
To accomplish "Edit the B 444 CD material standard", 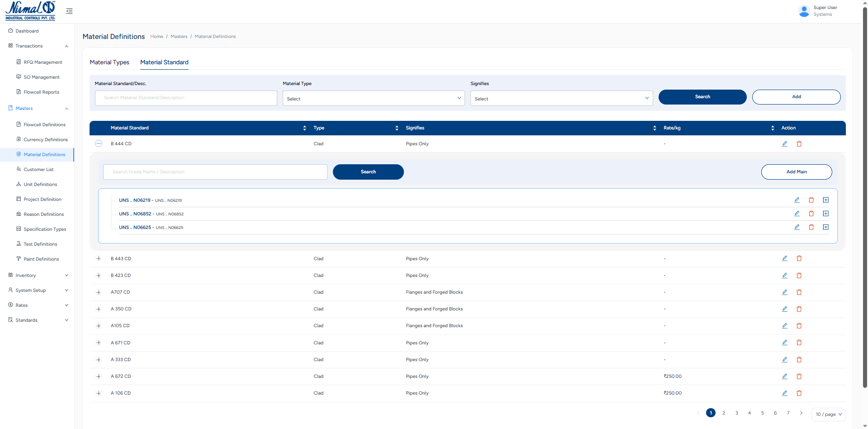I will (x=785, y=143).
